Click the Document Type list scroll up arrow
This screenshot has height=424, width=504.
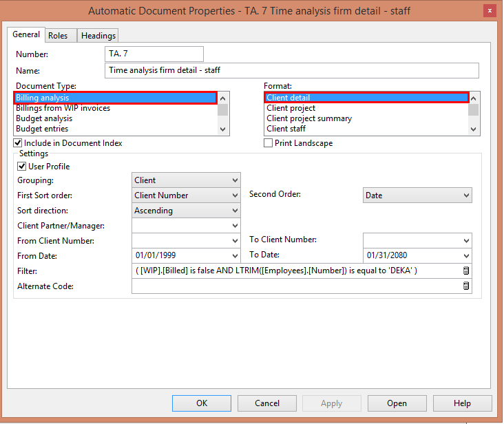[223, 98]
